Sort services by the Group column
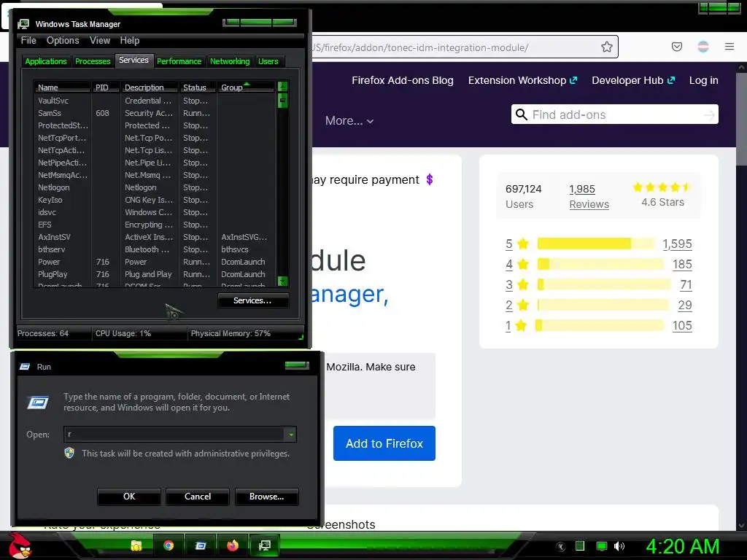 tap(245, 87)
